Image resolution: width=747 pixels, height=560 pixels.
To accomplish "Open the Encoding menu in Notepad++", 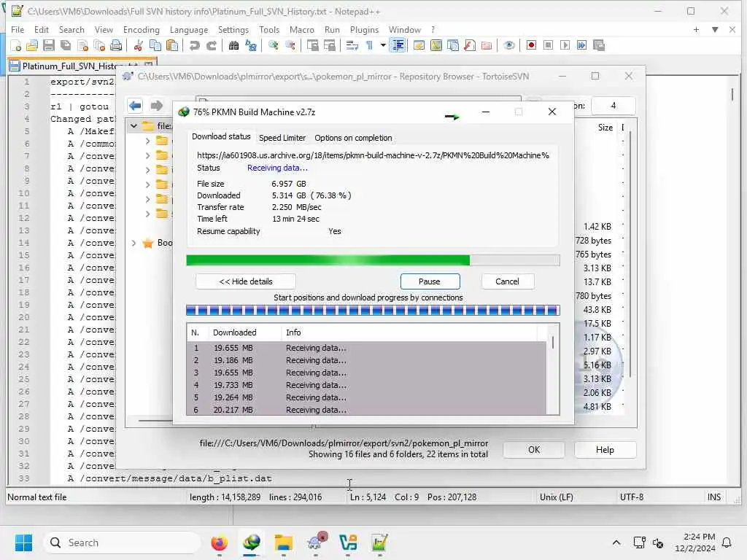I will [141, 29].
